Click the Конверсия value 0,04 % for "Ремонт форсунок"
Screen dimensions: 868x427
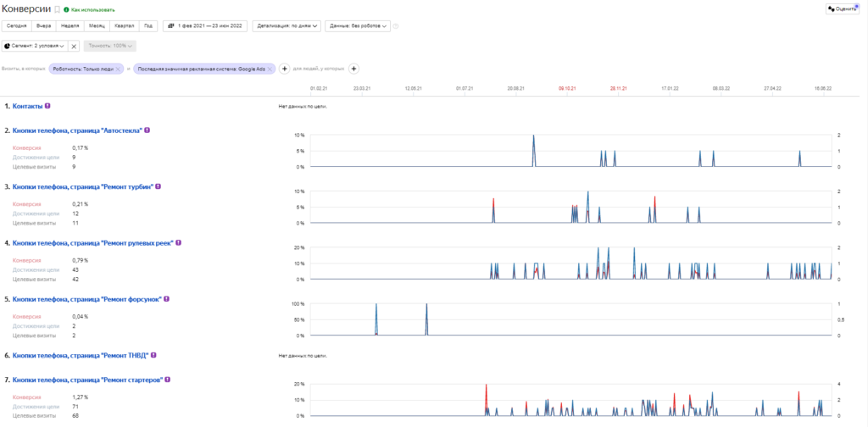tap(81, 316)
